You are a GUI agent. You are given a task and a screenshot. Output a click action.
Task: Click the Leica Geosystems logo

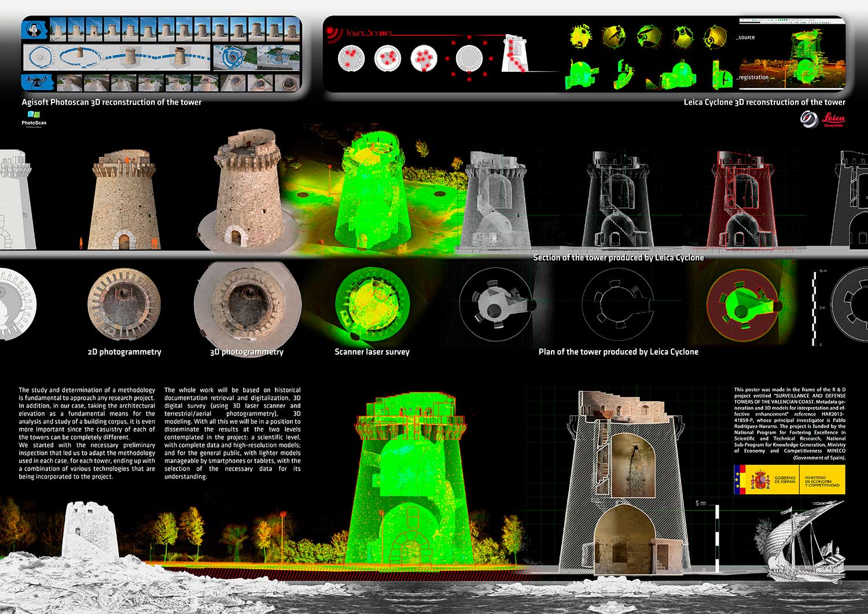click(822, 119)
